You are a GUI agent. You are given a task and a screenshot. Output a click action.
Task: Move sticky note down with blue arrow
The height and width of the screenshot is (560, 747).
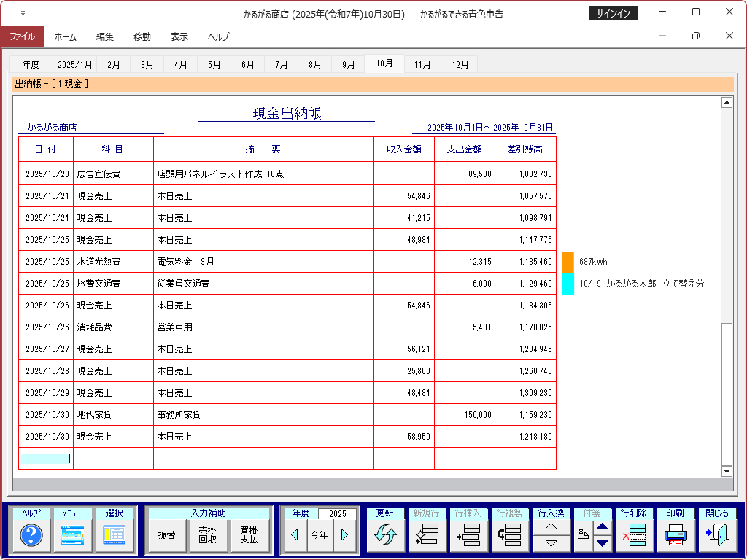pos(603,542)
